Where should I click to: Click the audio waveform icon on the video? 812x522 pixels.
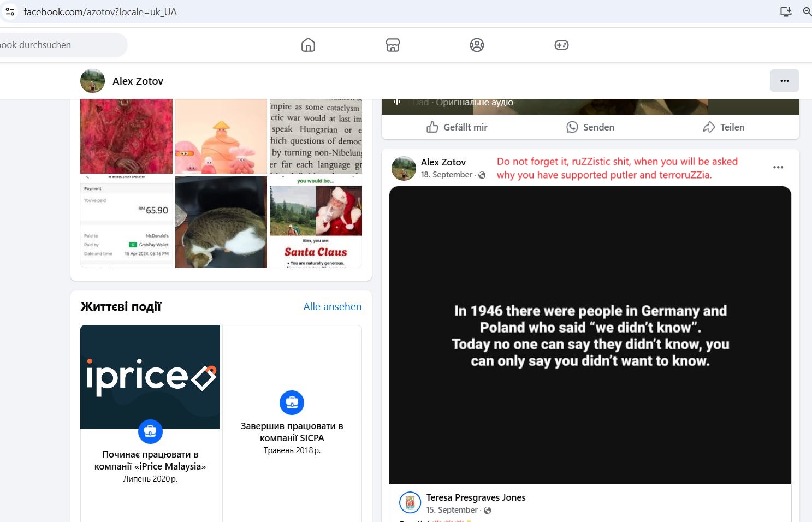[x=397, y=102]
